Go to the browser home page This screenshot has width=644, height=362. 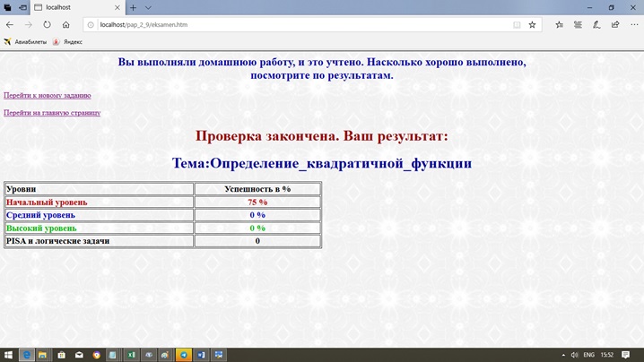click(66, 25)
